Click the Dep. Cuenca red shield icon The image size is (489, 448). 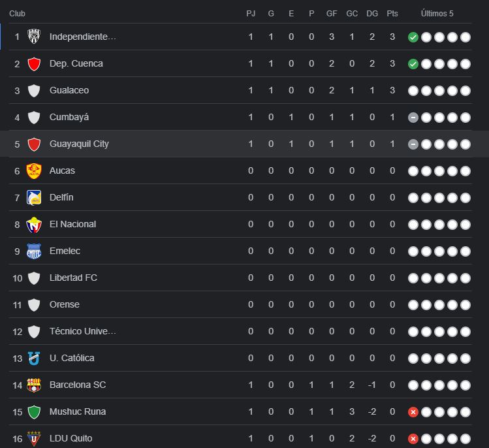pos(34,63)
